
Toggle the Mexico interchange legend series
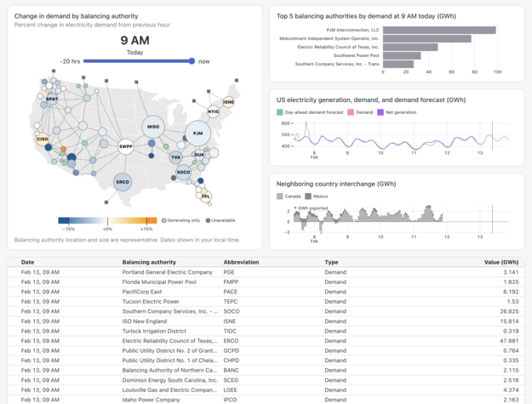click(x=316, y=196)
